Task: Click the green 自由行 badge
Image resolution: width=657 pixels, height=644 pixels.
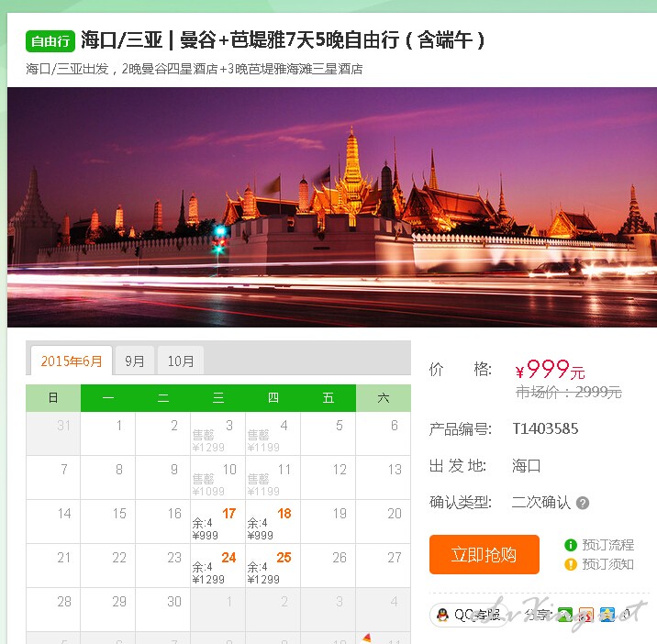Action: coord(50,41)
